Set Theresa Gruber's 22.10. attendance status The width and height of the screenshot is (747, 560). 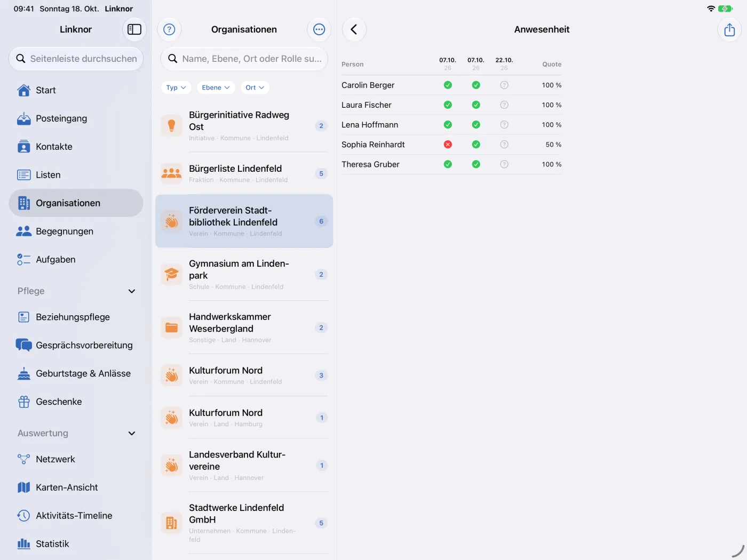pyautogui.click(x=504, y=164)
